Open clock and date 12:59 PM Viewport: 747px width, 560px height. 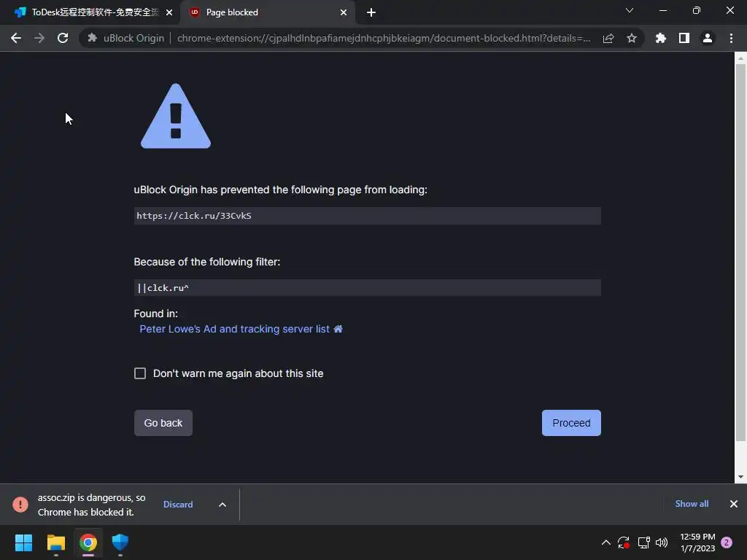click(698, 542)
